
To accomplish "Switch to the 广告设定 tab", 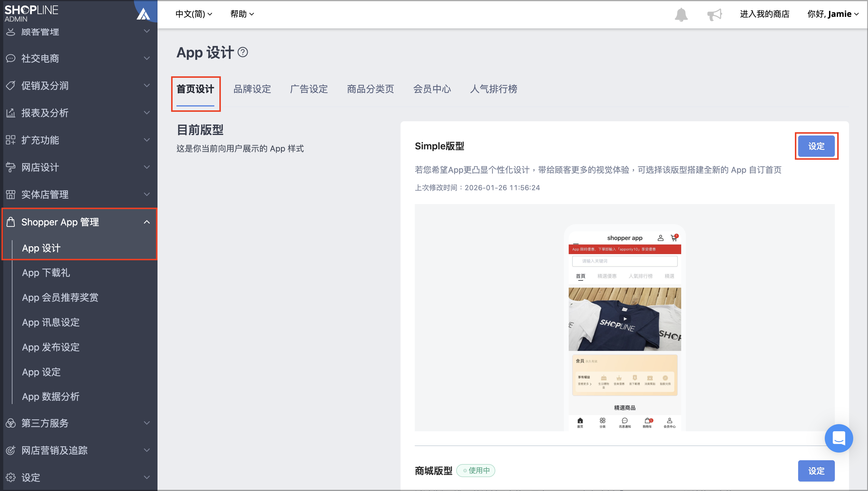I will [309, 89].
